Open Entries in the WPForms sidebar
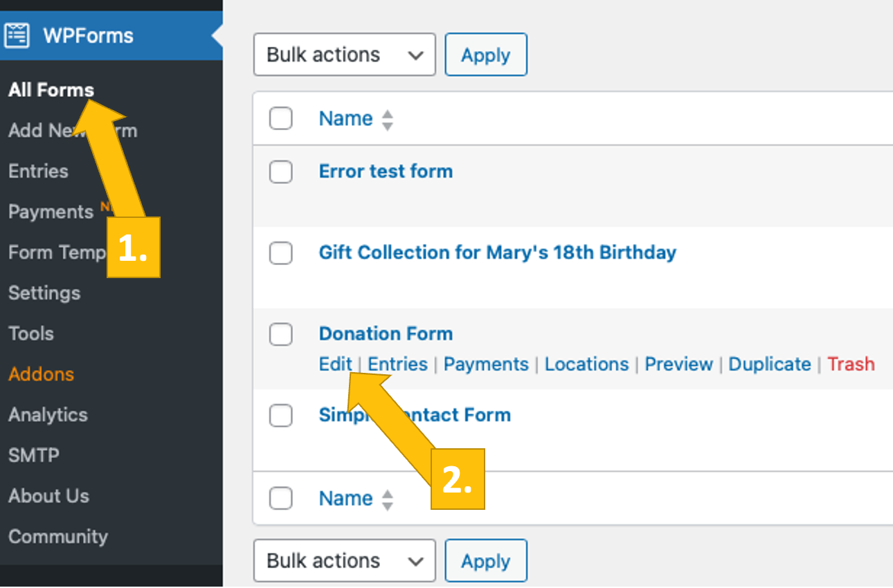The width and height of the screenshot is (893, 588). coord(38,172)
